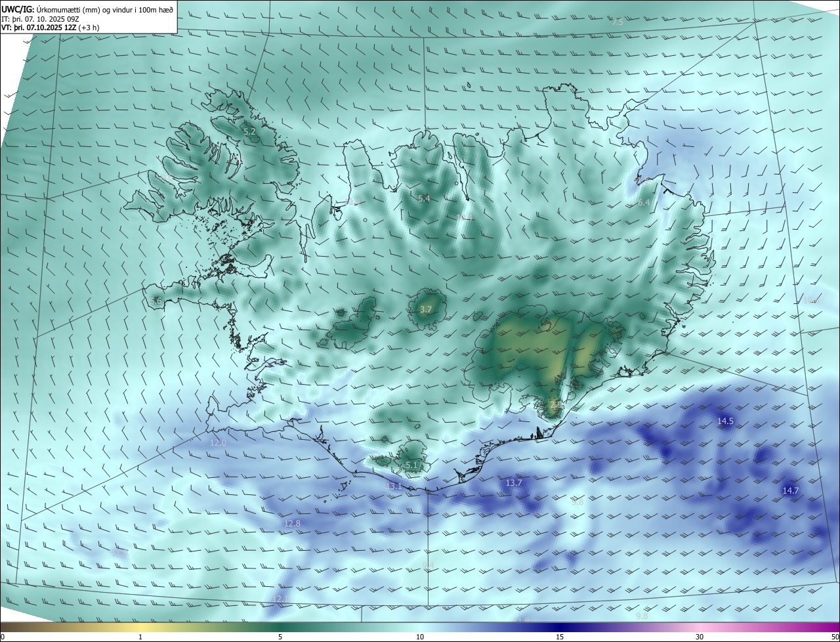
Task: Click the 6.4 value label
Action: [644, 203]
